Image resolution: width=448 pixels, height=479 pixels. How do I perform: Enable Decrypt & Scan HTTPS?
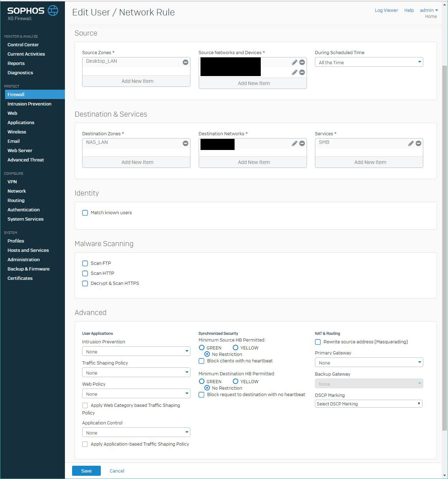tap(85, 283)
